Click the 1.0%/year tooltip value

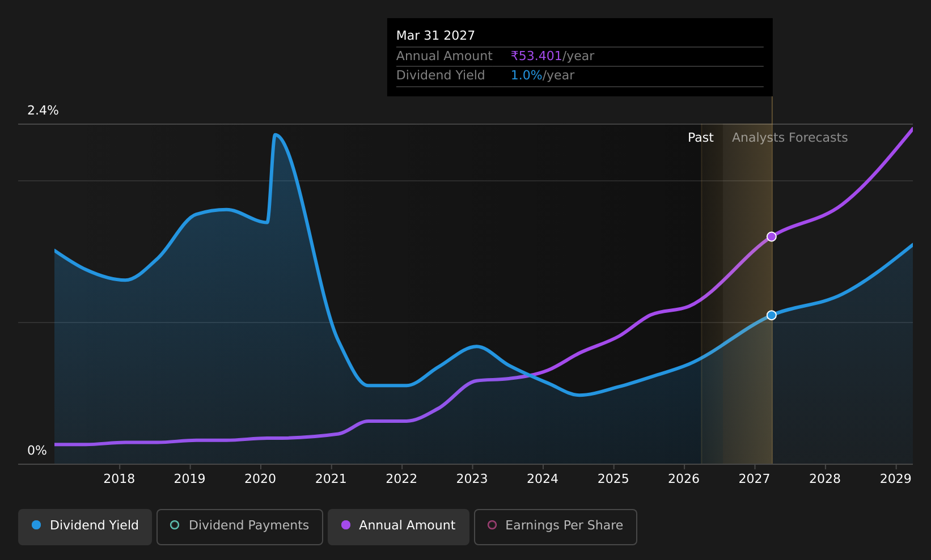(x=543, y=75)
